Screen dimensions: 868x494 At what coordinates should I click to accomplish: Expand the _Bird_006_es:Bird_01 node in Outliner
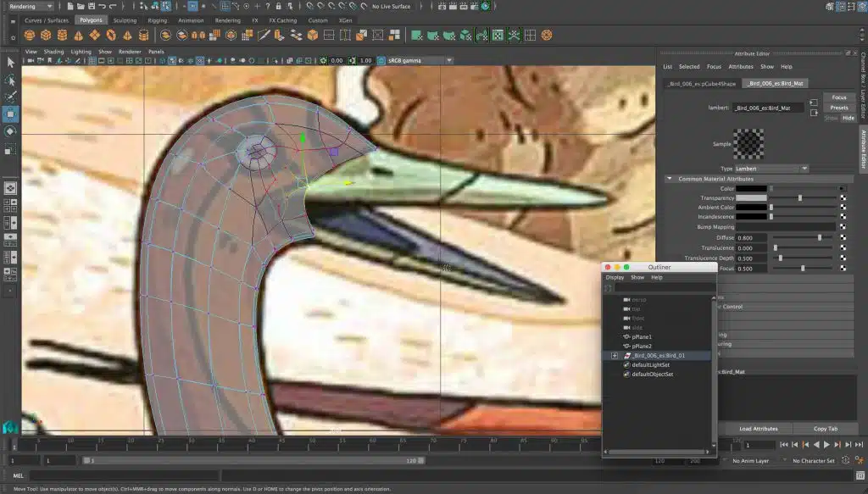pos(613,356)
